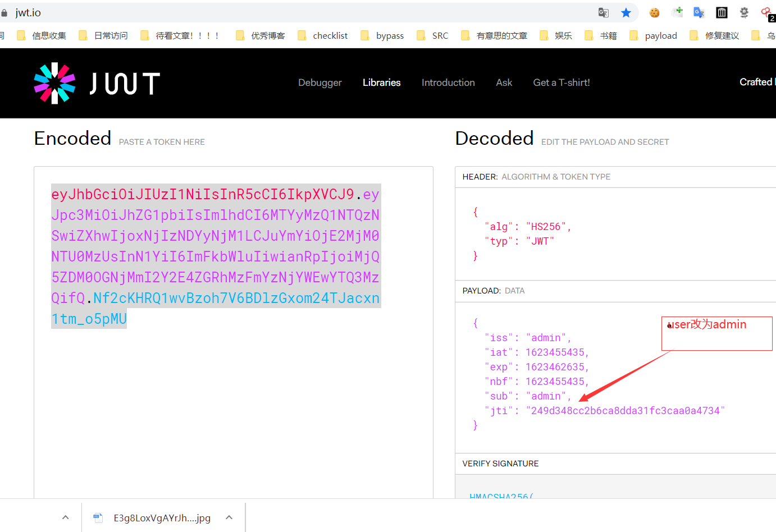The width and height of the screenshot is (776, 532).
Task: Open the 待看文章 bookmark folder
Action: pos(180,35)
